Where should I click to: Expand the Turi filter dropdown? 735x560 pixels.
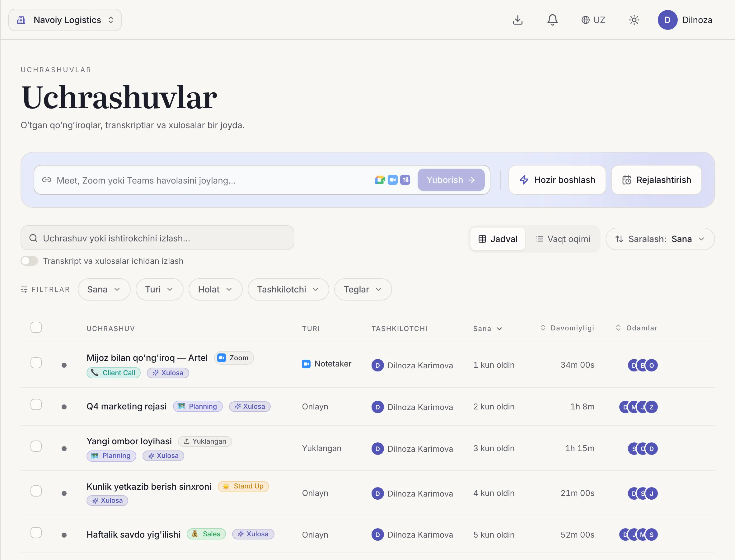(159, 289)
